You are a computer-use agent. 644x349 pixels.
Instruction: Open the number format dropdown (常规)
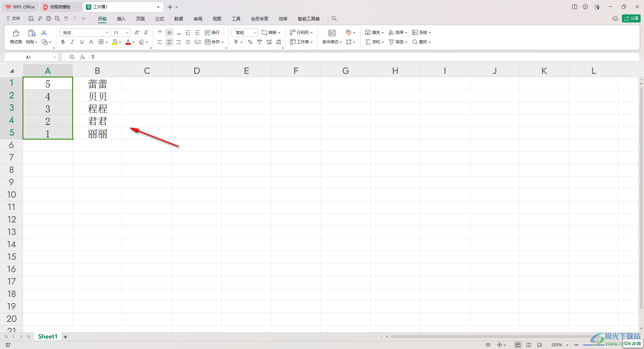point(255,33)
